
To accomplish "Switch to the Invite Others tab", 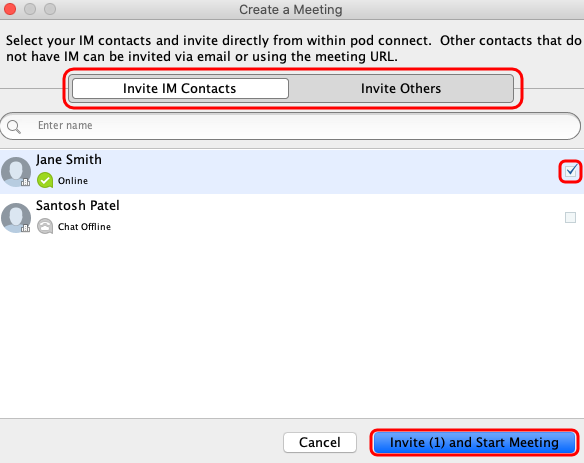I will pos(401,88).
